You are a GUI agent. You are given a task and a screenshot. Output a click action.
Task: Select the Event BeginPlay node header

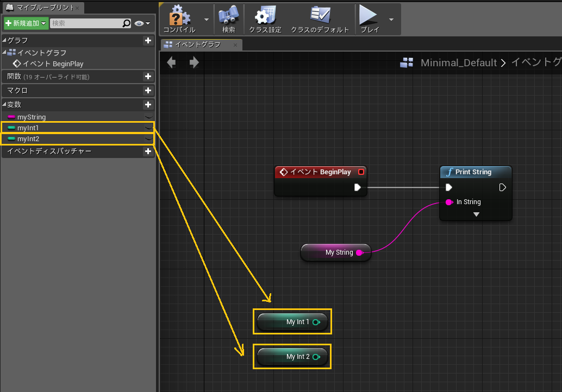321,172
